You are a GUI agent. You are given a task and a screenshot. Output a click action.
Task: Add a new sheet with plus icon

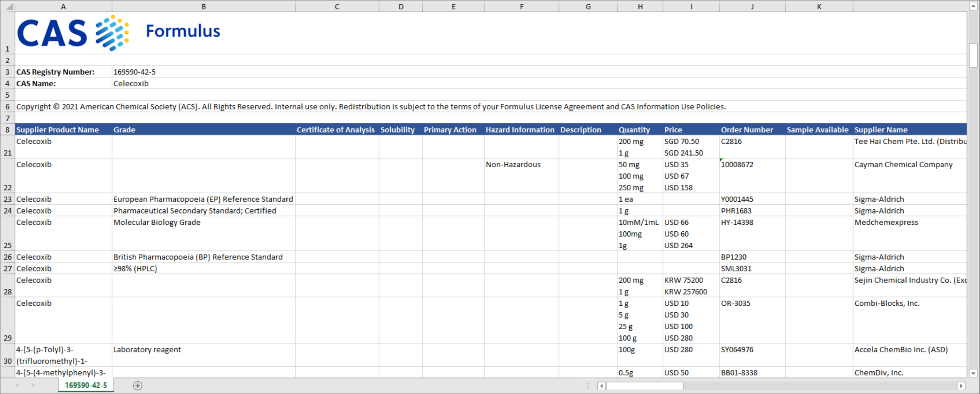point(138,385)
